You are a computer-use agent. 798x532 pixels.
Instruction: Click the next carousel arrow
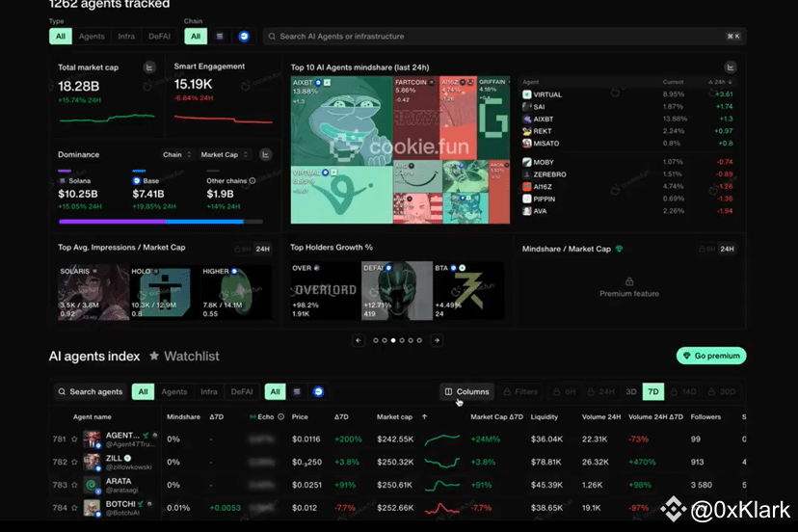pos(437,340)
